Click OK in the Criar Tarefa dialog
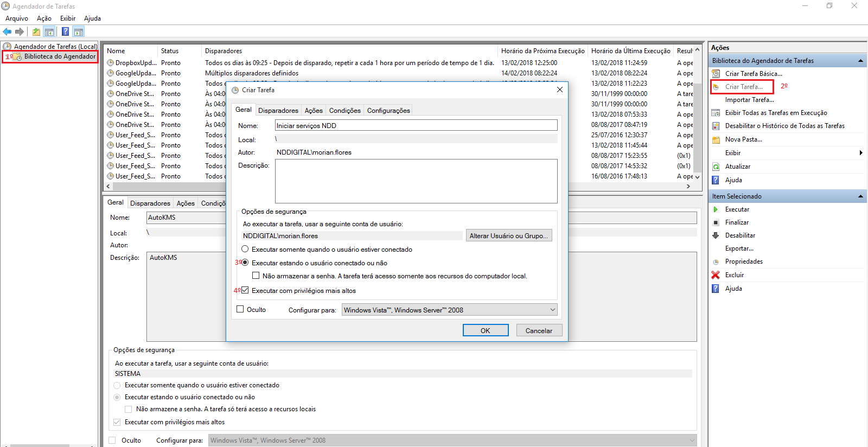The height and width of the screenshot is (447, 868). [x=485, y=330]
